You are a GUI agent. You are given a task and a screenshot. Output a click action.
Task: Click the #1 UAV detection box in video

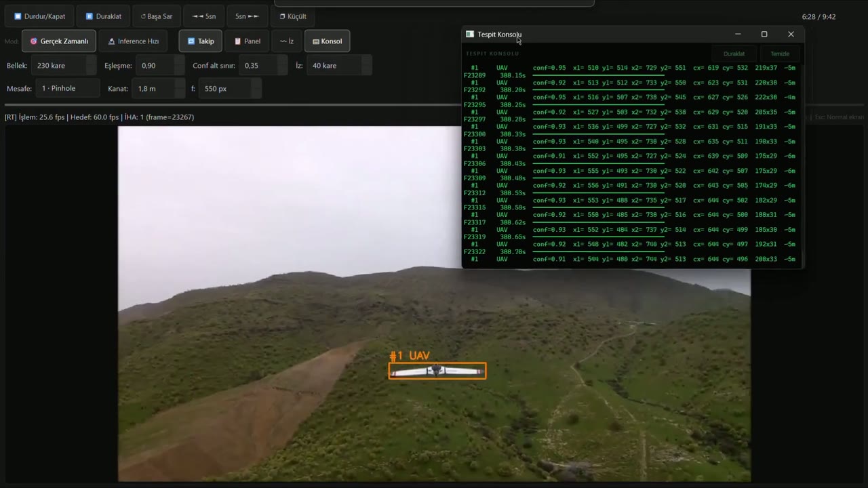point(437,371)
